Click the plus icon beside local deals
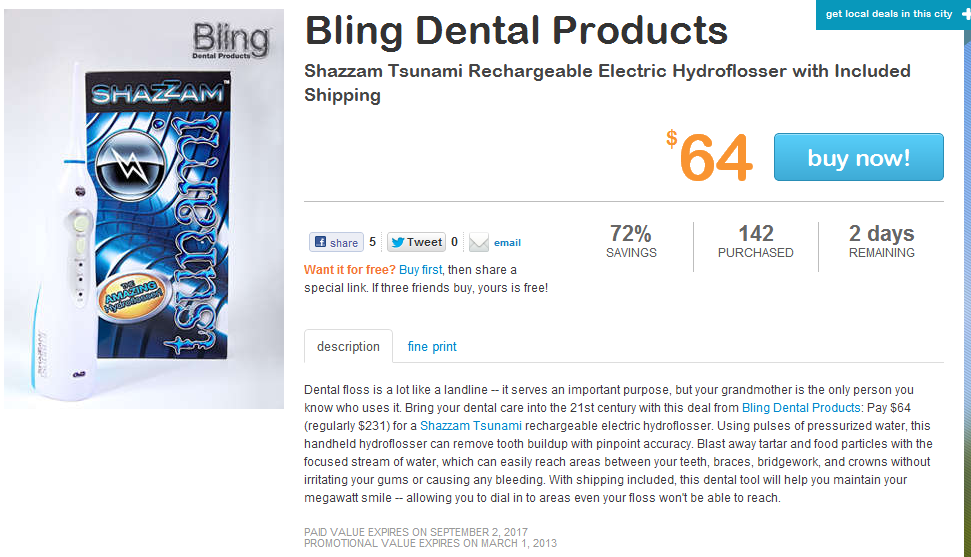The width and height of the screenshot is (971, 557). click(x=966, y=14)
